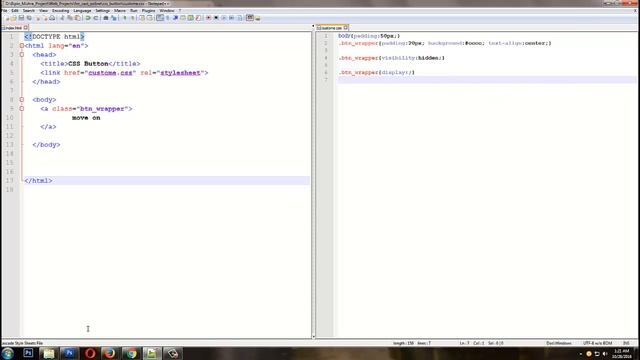640x360 pixels.
Task: Click the Open file toolbar icon
Action: point(13,18)
